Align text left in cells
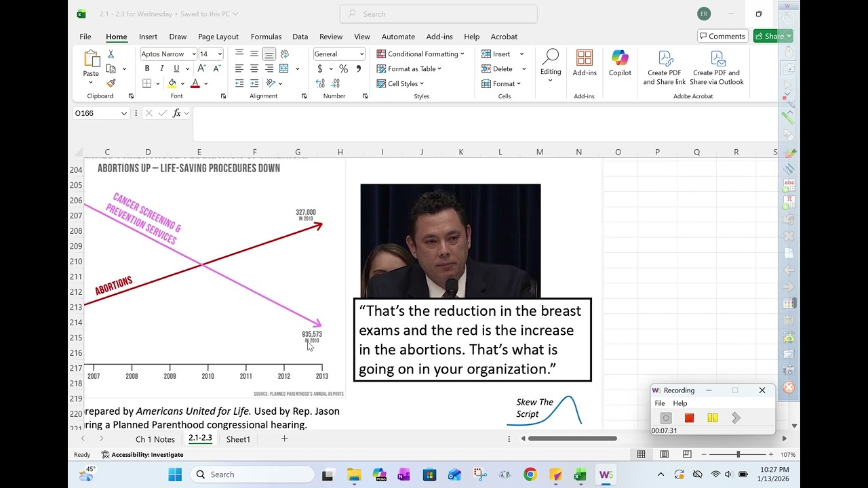This screenshot has height=488, width=868. click(239, 68)
